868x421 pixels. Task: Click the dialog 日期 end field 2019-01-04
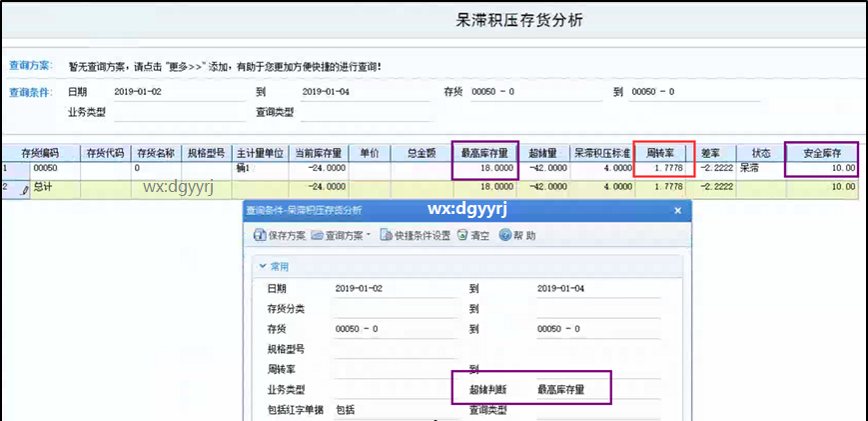598,289
